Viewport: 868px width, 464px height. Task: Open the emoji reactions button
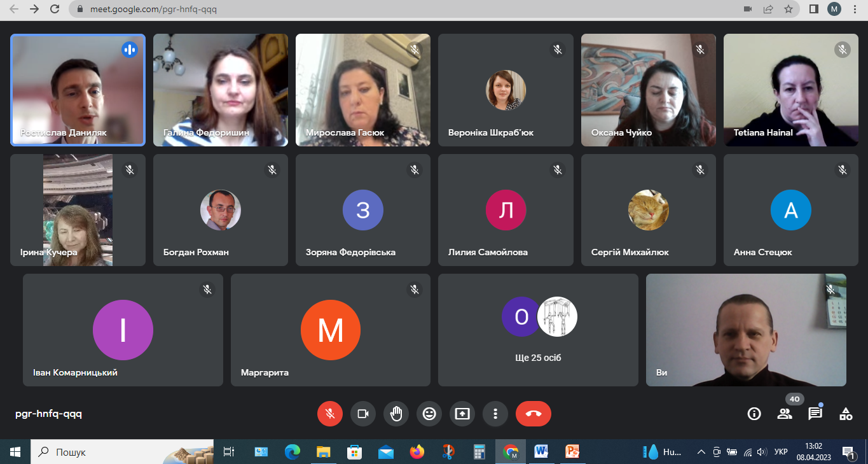point(429,414)
